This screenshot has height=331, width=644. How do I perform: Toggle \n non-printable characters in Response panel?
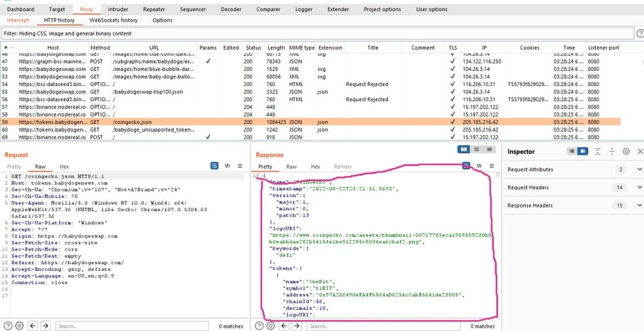(479, 166)
